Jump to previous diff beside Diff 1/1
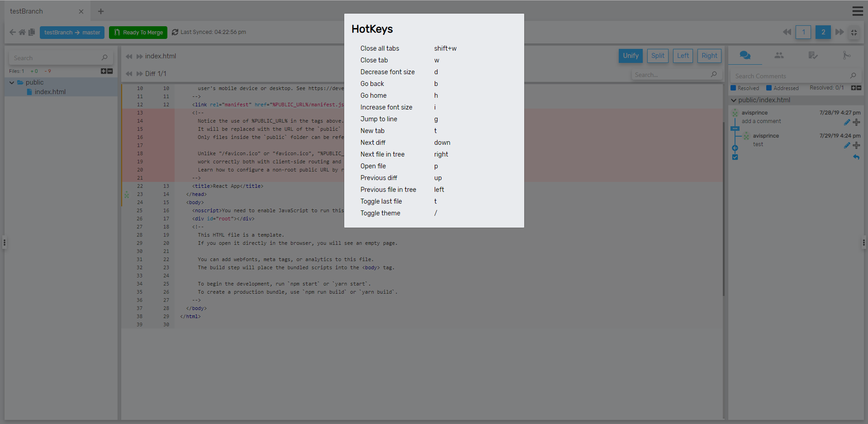Viewport: 868px width, 424px height. 129,74
